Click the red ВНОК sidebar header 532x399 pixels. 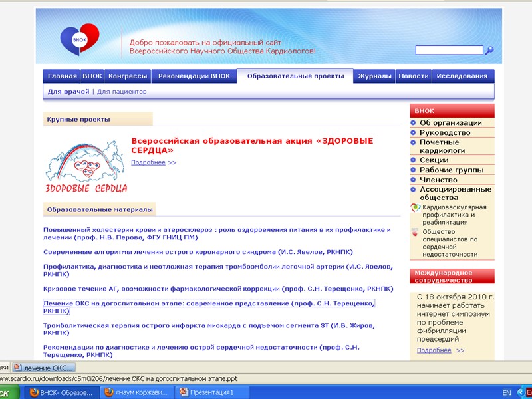point(452,111)
